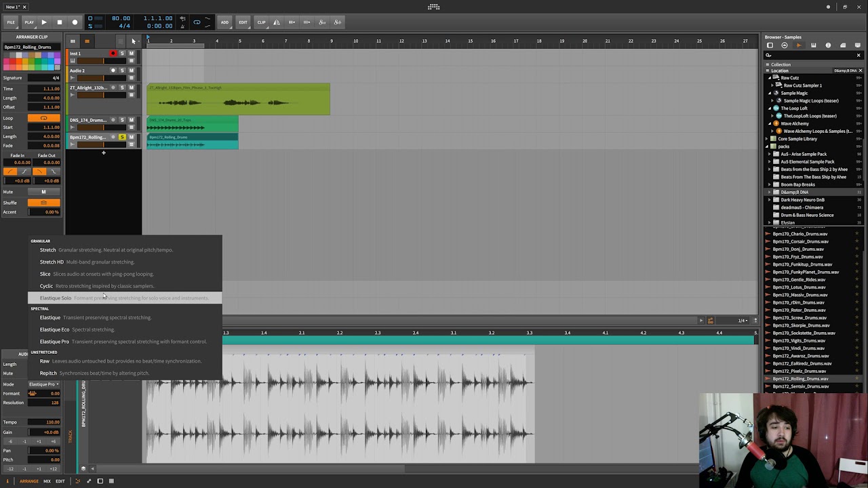Click the Tempo field showing 110.00
Image resolution: width=868 pixels, height=488 pixels.
[x=43, y=422]
